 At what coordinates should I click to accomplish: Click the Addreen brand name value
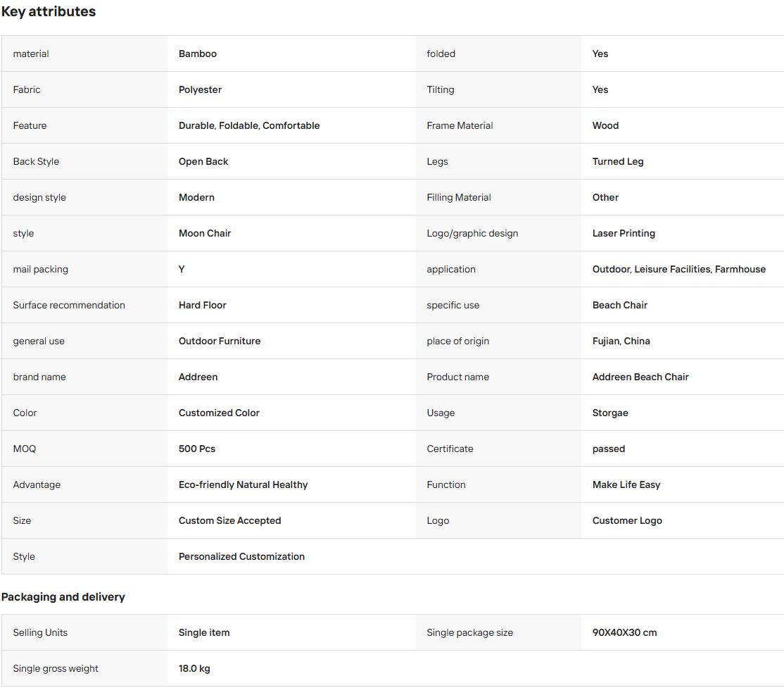(x=198, y=377)
